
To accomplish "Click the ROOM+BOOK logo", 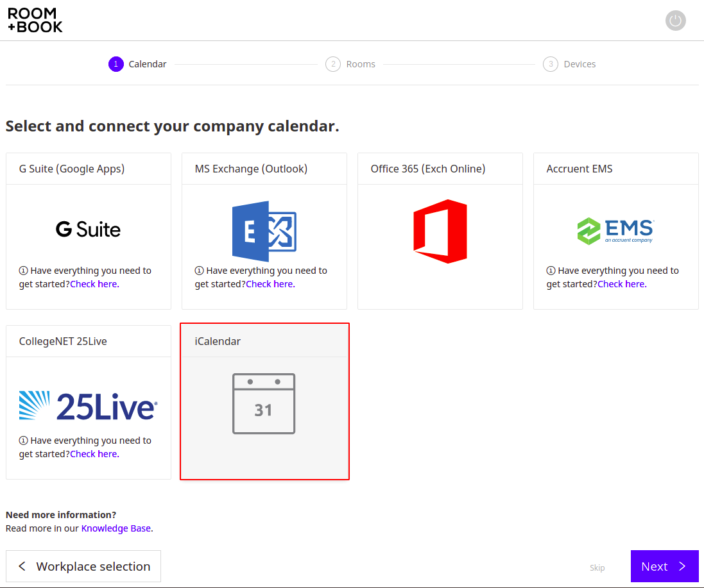I will click(x=35, y=20).
